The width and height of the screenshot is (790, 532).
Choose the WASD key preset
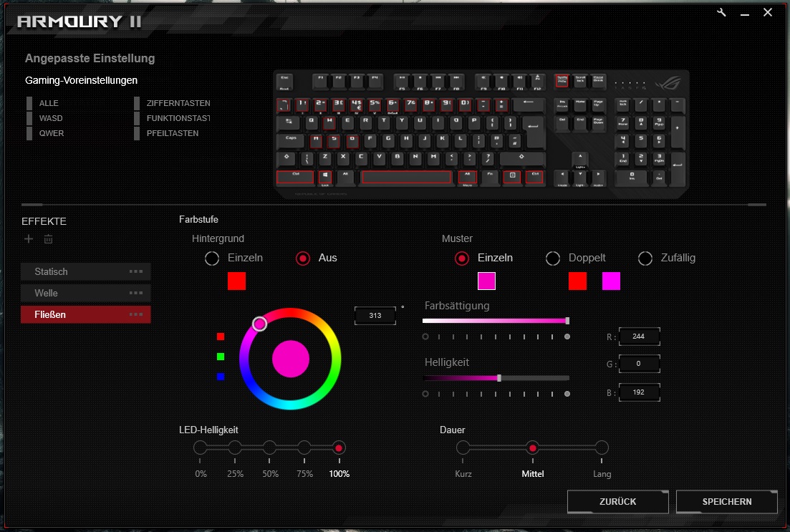tap(50, 118)
